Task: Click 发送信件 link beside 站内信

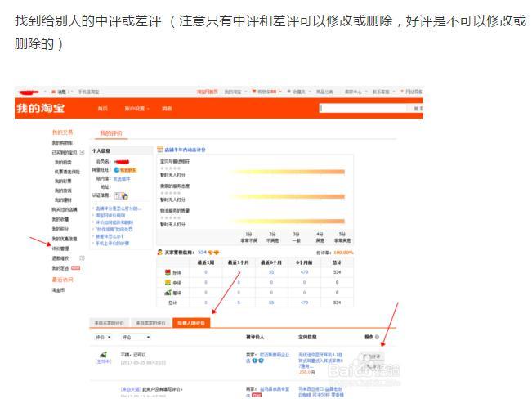Action: [122, 178]
